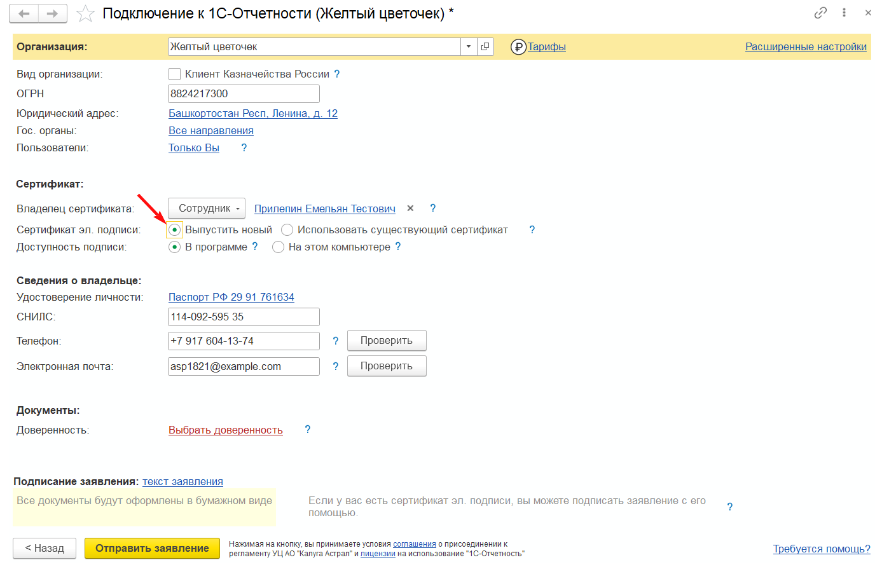Screen dimensions: 882x588
Task: Open the three-dot more menu
Action: 844,13
